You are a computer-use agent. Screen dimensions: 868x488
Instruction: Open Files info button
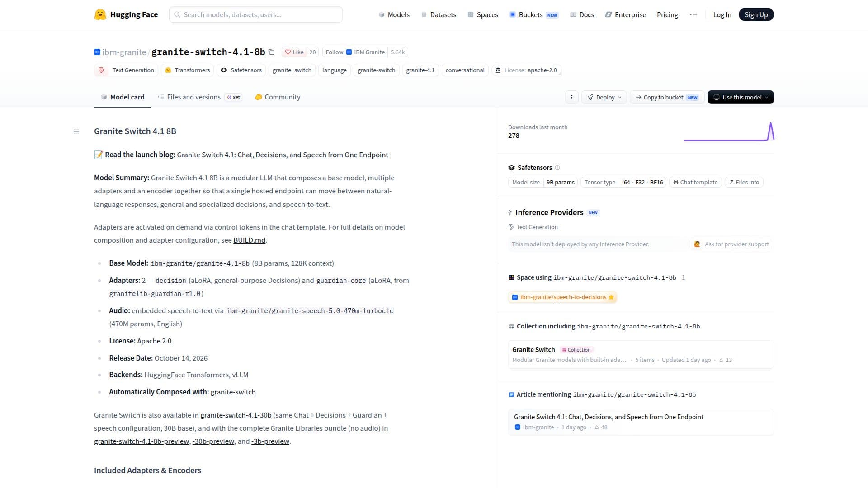point(744,182)
